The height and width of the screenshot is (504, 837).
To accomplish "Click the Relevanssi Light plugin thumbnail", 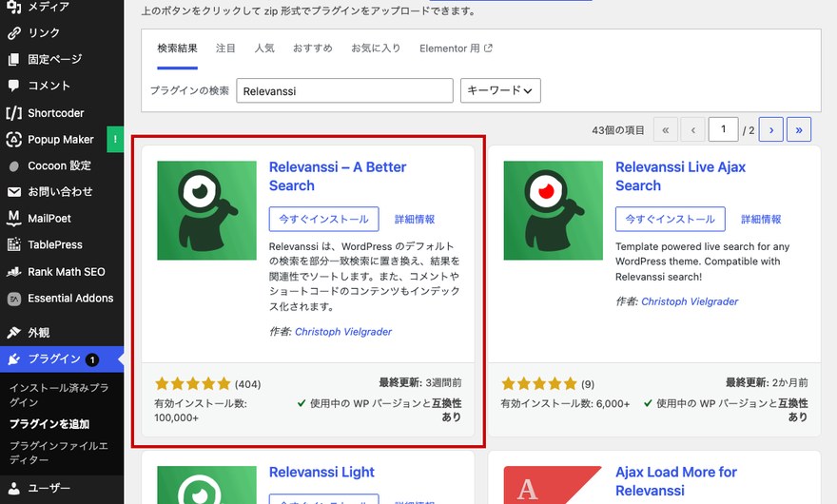I will coord(206,485).
